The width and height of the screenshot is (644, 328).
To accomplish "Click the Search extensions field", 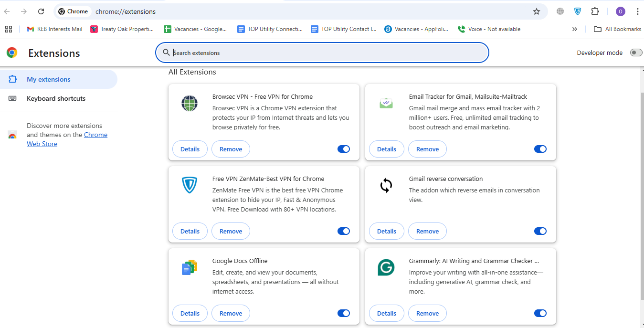I will [322, 53].
